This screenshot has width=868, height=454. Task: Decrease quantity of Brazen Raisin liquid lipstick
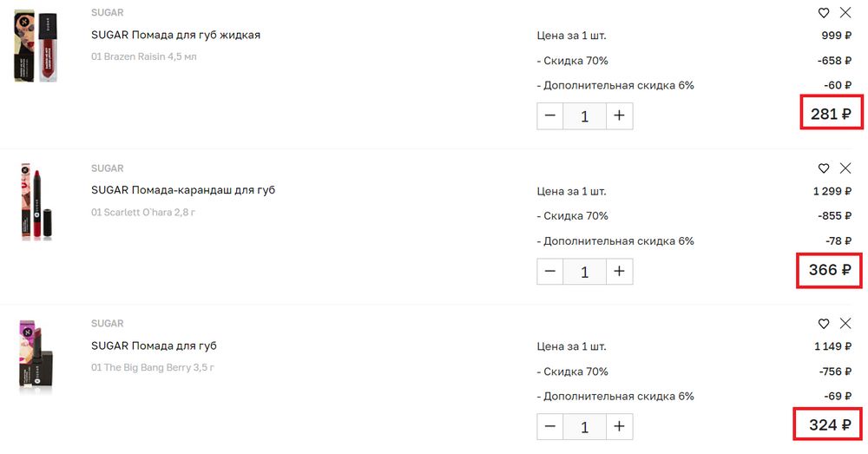[x=550, y=116]
